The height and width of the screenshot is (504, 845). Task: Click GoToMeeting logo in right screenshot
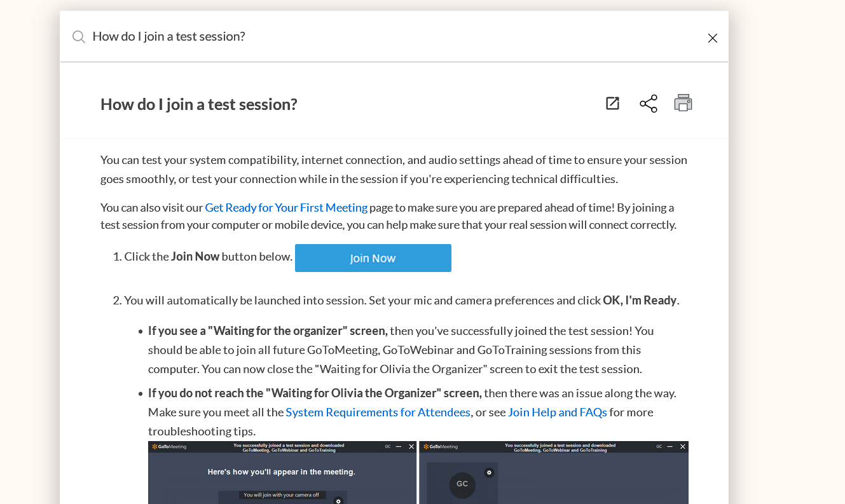tap(440, 447)
